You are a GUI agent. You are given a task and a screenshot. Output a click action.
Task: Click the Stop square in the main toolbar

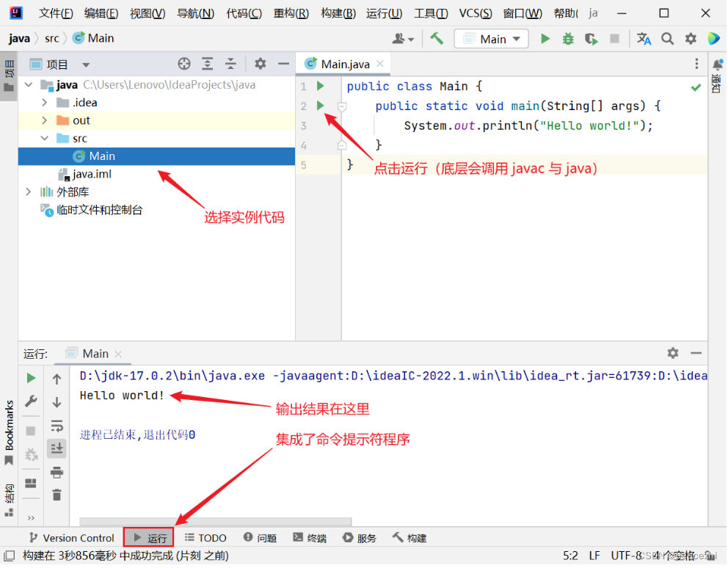[614, 39]
